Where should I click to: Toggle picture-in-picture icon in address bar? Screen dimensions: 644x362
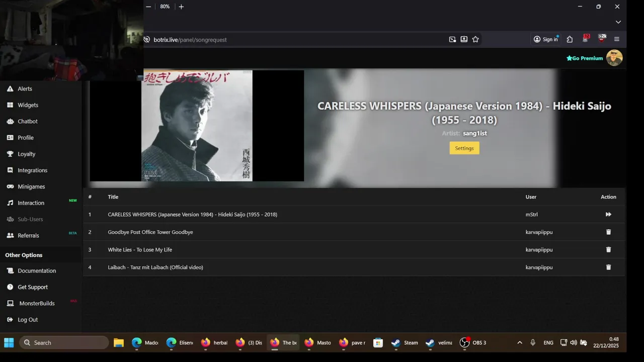pyautogui.click(x=452, y=39)
